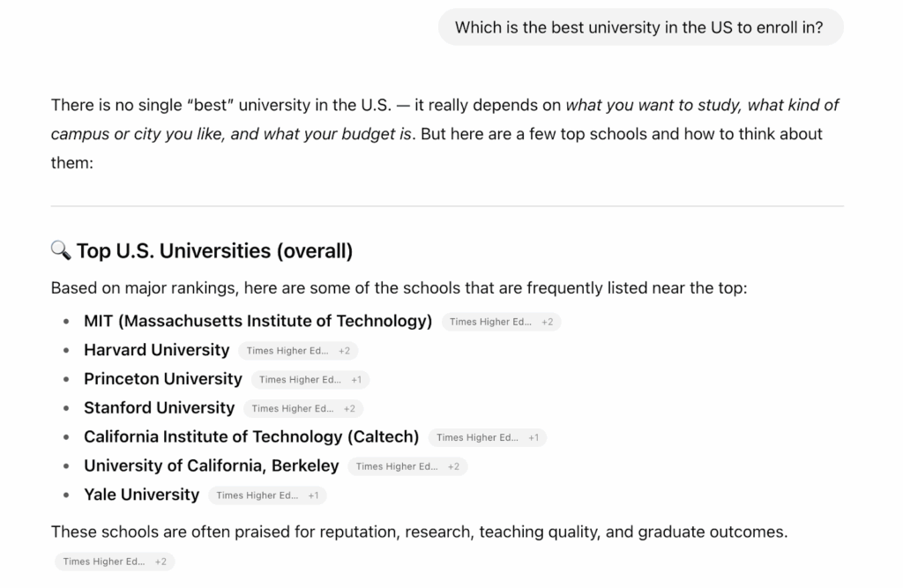Click the user question bubble about best university
Viewport: 903px width, 588px height.
click(x=639, y=27)
